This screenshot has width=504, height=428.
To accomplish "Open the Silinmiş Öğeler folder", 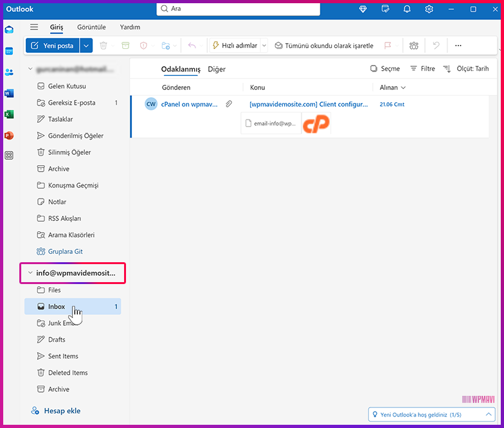I will (x=73, y=152).
